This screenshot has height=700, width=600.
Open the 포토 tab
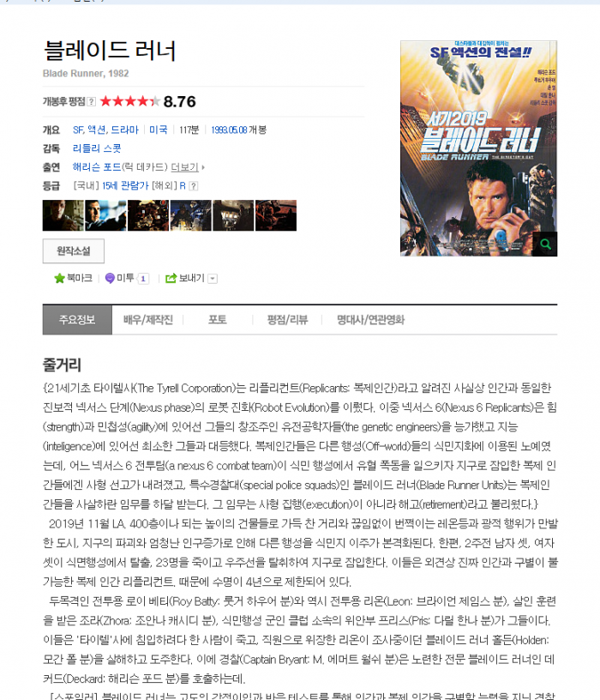218,320
